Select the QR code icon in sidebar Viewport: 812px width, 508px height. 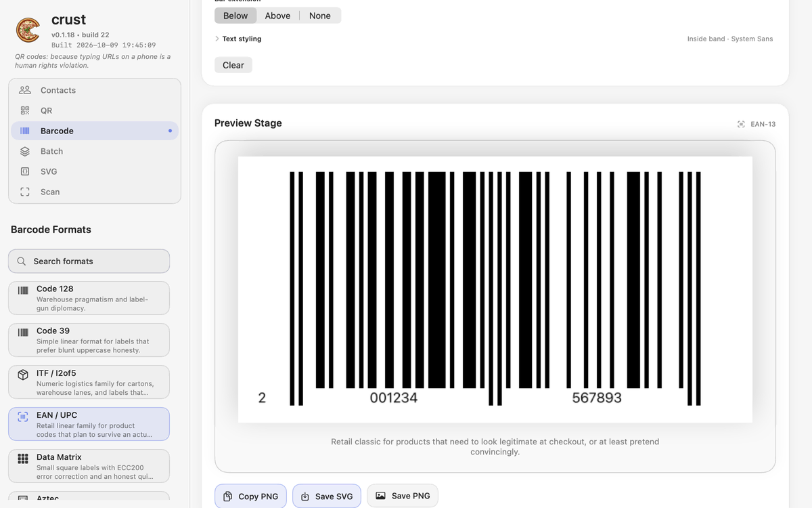click(x=25, y=110)
